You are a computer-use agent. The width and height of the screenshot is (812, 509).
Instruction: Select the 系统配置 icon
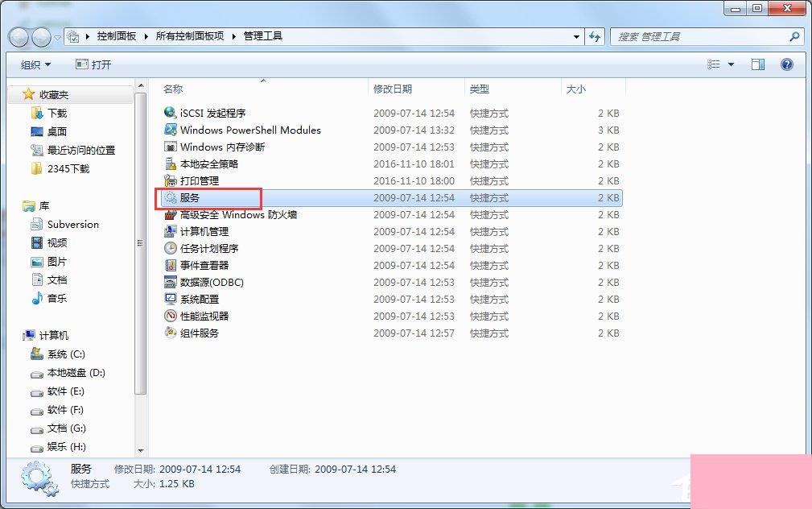[171, 299]
